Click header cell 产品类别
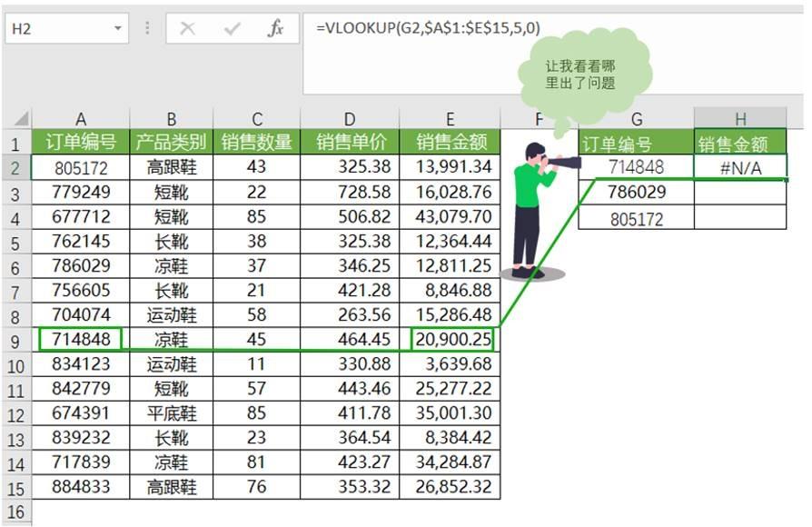The height and width of the screenshot is (527, 812). click(172, 142)
